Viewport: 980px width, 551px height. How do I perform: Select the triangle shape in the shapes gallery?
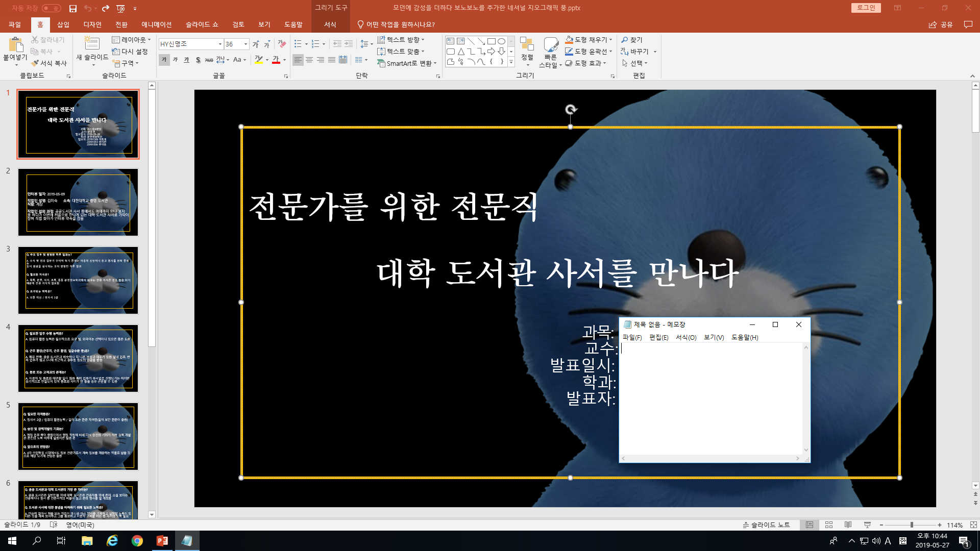click(461, 52)
